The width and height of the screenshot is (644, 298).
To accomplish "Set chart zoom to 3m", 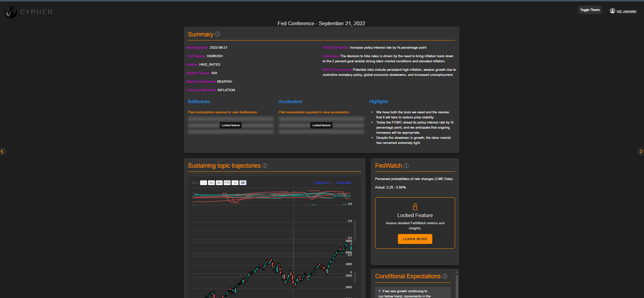I will pyautogui.click(x=211, y=183).
